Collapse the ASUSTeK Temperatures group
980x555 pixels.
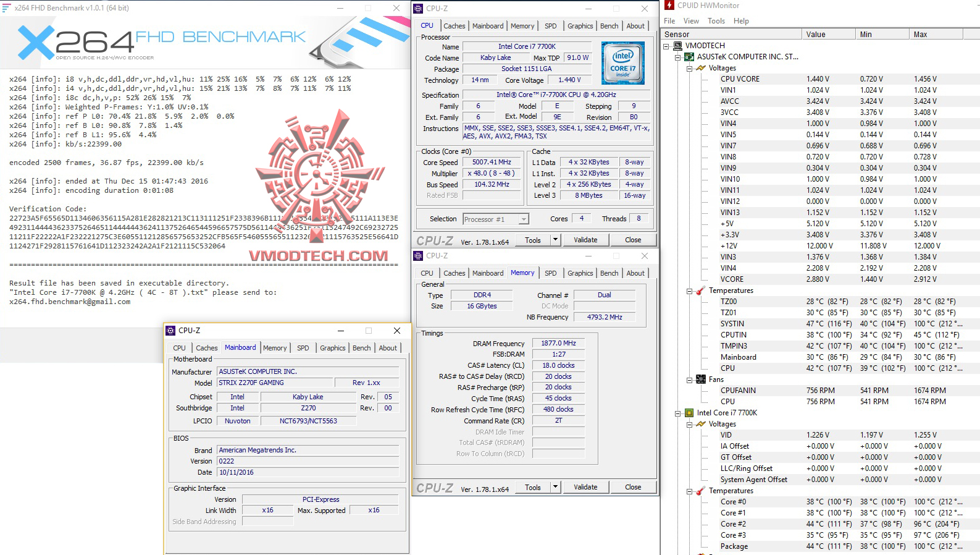[x=690, y=290]
